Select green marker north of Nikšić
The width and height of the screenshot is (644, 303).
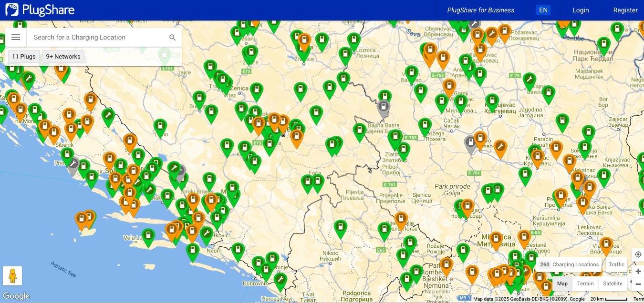(340, 229)
